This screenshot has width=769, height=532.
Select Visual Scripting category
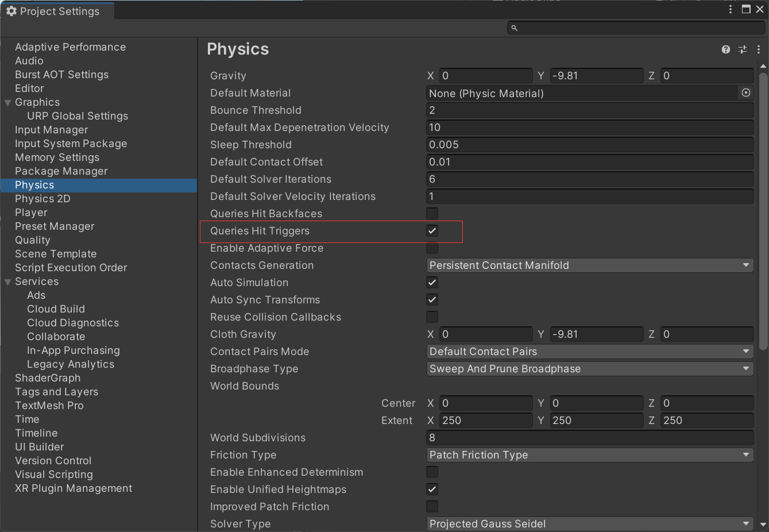54,475
